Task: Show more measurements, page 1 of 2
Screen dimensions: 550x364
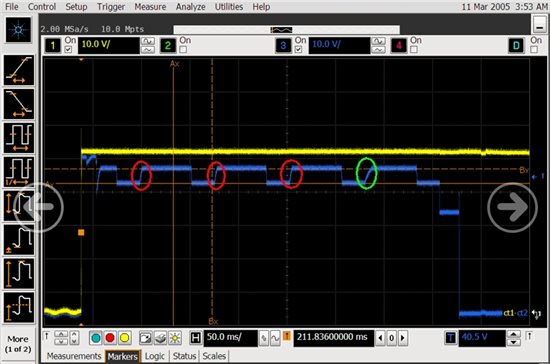Action: tap(18, 344)
